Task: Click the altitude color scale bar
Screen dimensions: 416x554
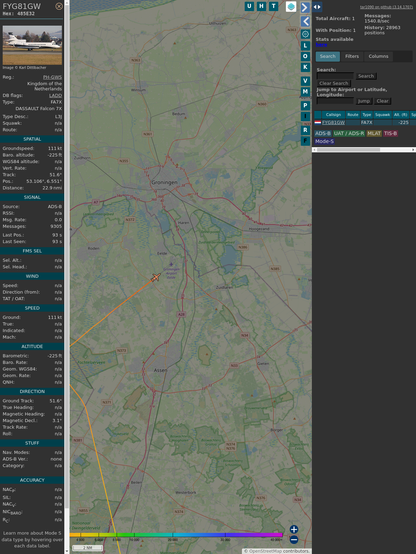Action: tap(176, 535)
